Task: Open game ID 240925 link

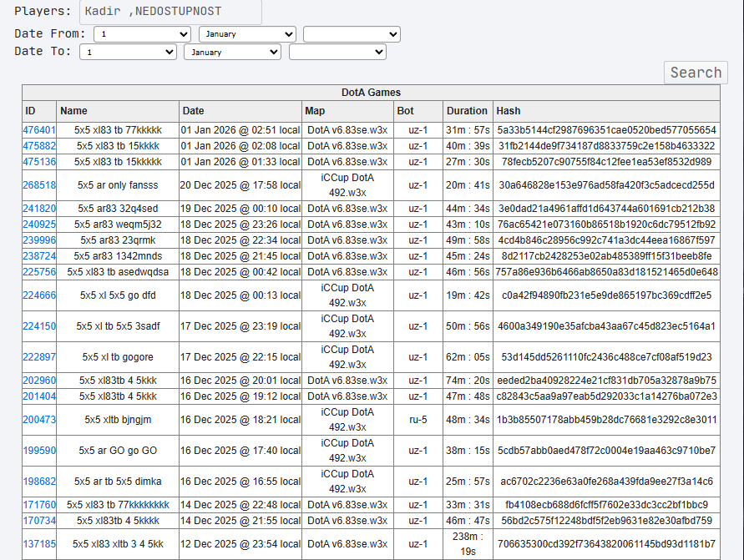Action: (39, 225)
